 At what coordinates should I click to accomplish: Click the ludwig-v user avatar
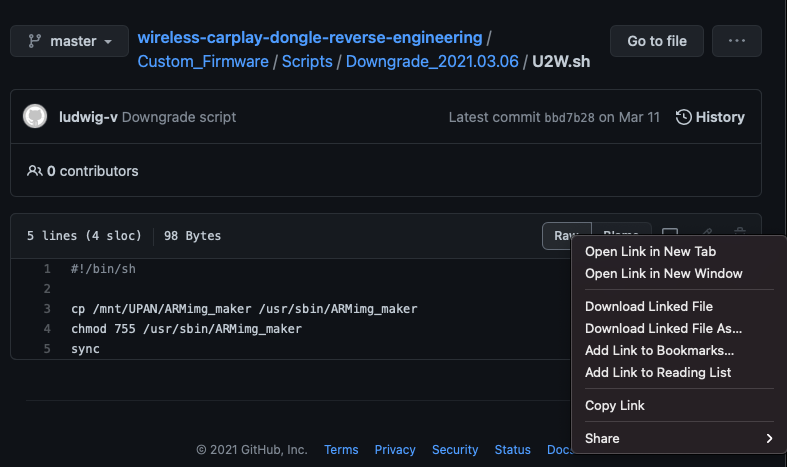pos(35,117)
